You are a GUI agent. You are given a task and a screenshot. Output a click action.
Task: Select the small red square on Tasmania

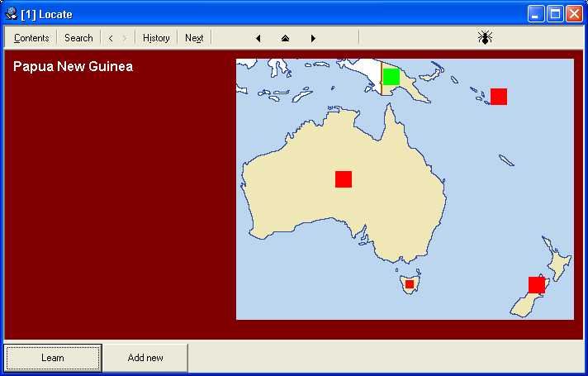409,284
